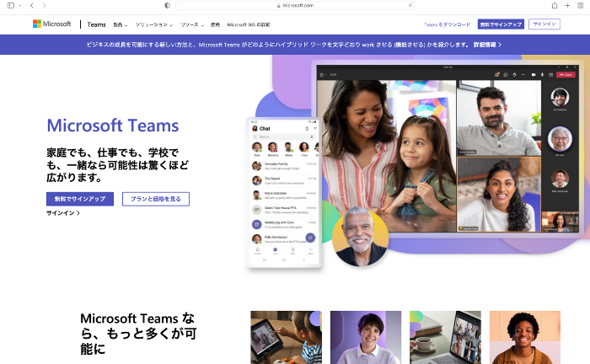Open the privacy report shield icon

168,5
